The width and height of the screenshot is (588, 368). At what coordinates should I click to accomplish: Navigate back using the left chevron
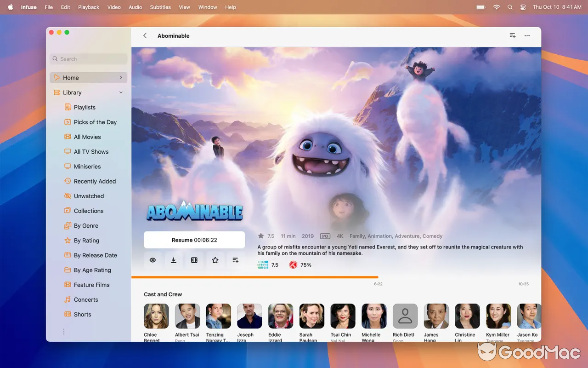click(x=145, y=35)
